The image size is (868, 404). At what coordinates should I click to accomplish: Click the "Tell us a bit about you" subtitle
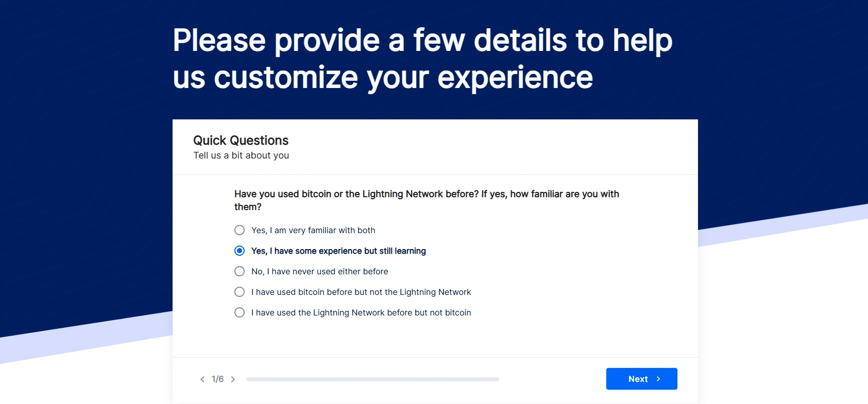point(241,155)
